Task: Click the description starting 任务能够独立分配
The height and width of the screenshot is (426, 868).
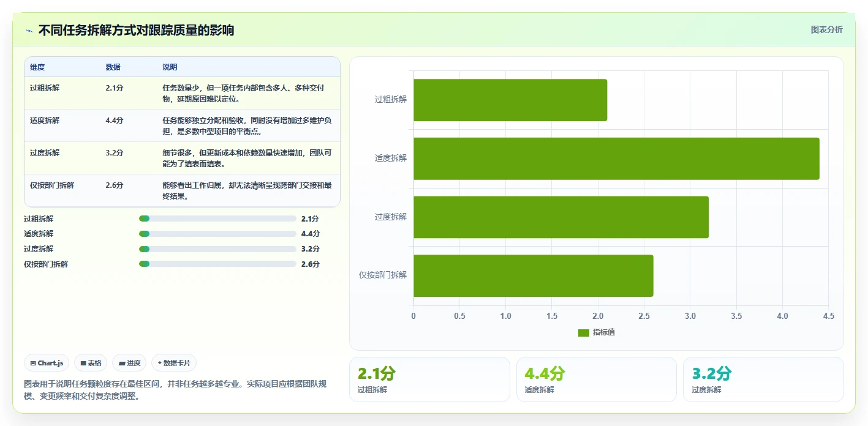Action: coord(247,126)
